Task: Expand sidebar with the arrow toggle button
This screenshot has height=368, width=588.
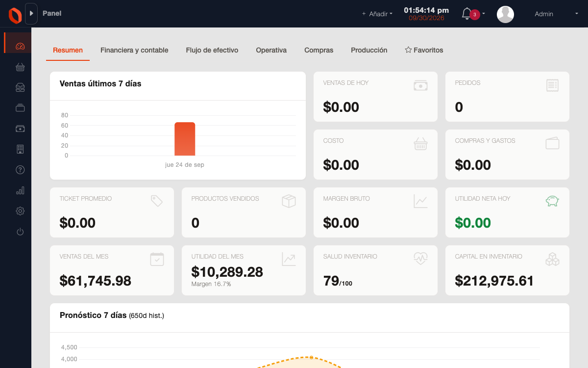Action: click(x=31, y=14)
